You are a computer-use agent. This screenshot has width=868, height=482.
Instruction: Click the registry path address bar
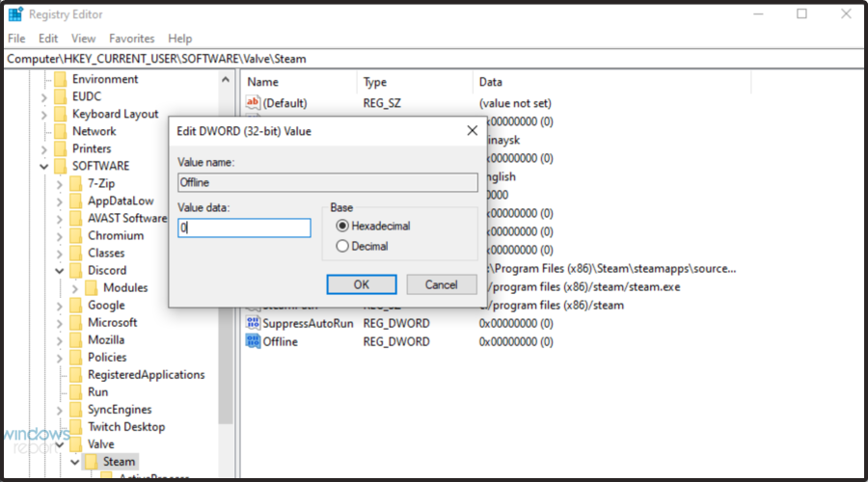click(434, 59)
